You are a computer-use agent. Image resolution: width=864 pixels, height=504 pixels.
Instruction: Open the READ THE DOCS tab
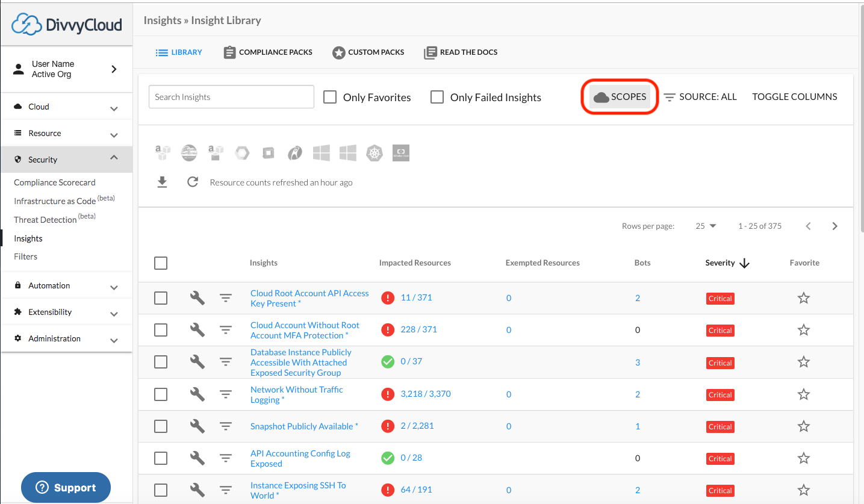461,52
